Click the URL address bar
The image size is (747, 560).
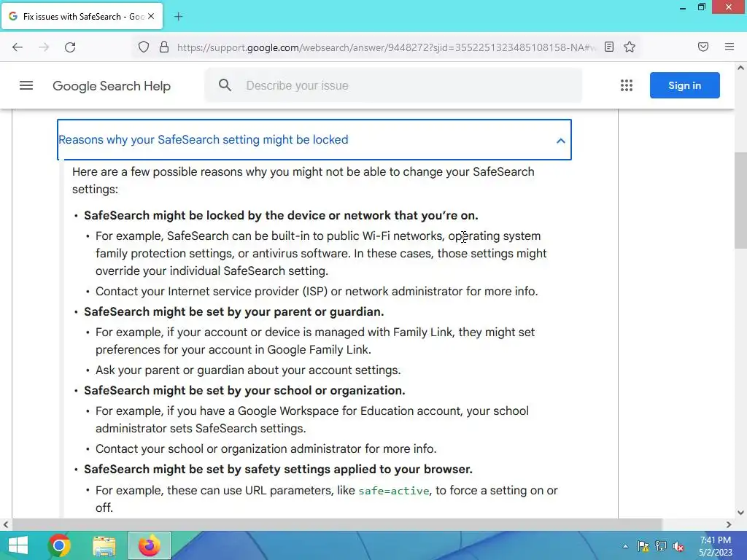[x=386, y=47]
